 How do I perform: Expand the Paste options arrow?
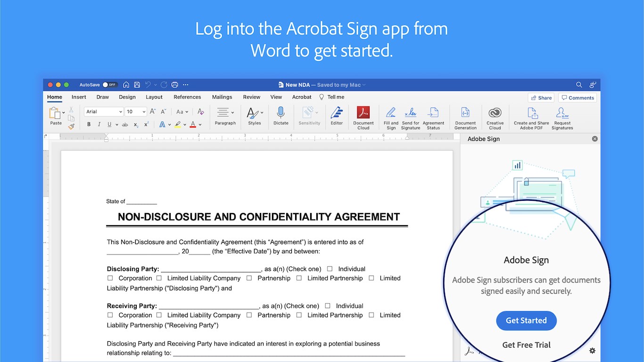(x=64, y=113)
